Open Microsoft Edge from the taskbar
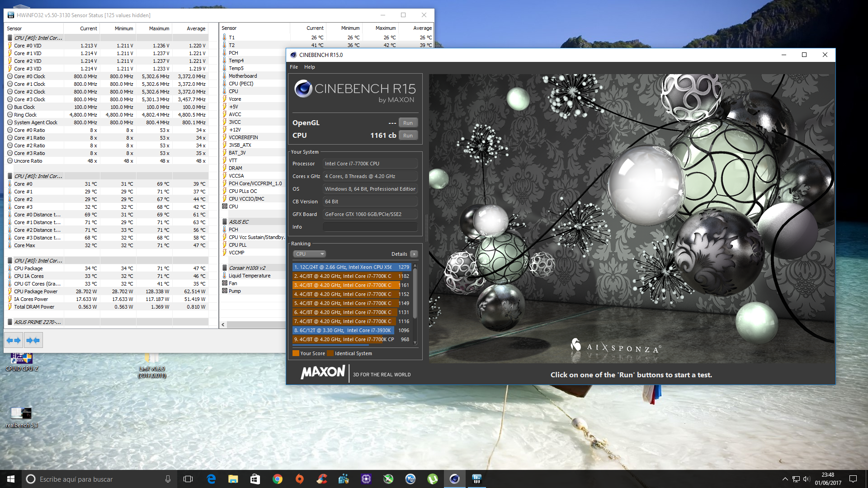The width and height of the screenshot is (868, 488). [211, 479]
